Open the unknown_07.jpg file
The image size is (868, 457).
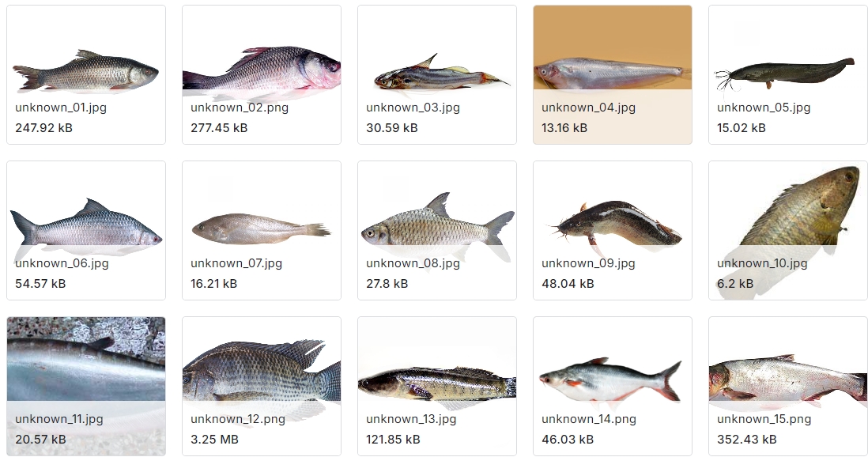click(262, 230)
